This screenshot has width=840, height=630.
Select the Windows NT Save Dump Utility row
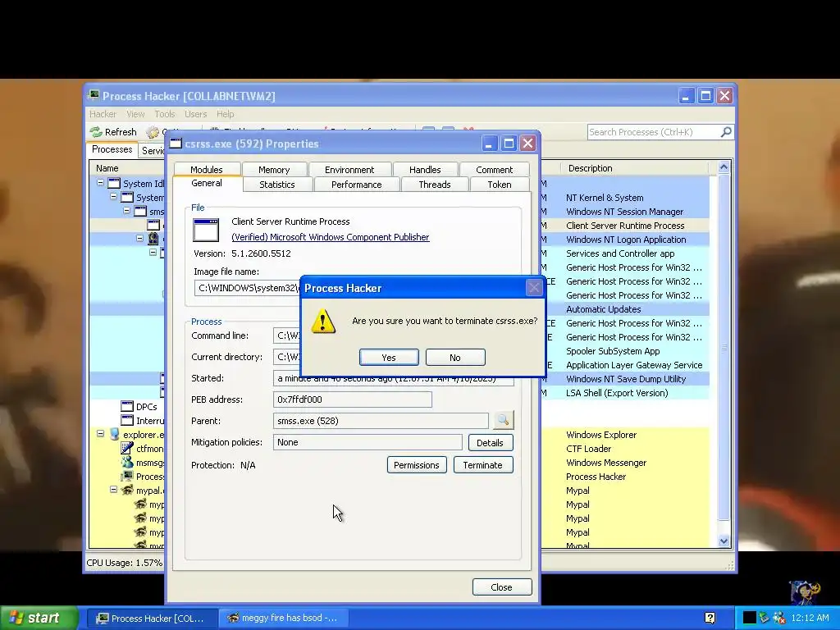coord(626,379)
